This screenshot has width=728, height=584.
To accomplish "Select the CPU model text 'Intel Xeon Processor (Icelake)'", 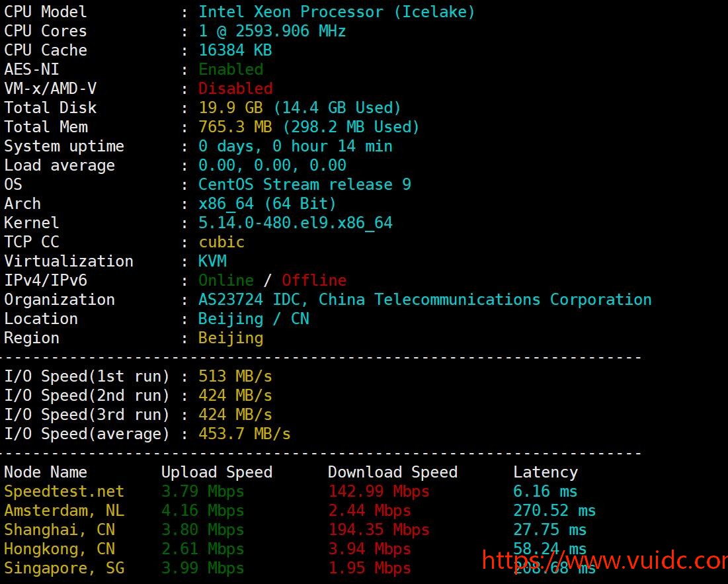I will pos(337,12).
